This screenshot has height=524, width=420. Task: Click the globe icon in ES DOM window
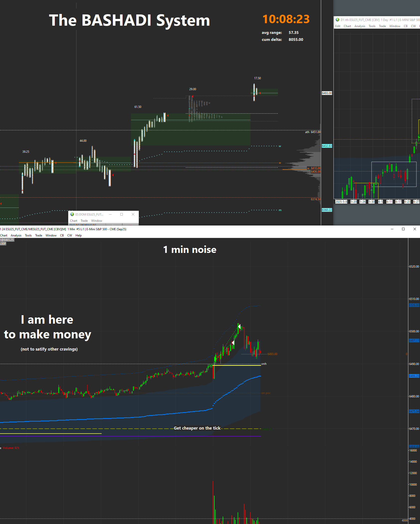pyautogui.click(x=72, y=214)
